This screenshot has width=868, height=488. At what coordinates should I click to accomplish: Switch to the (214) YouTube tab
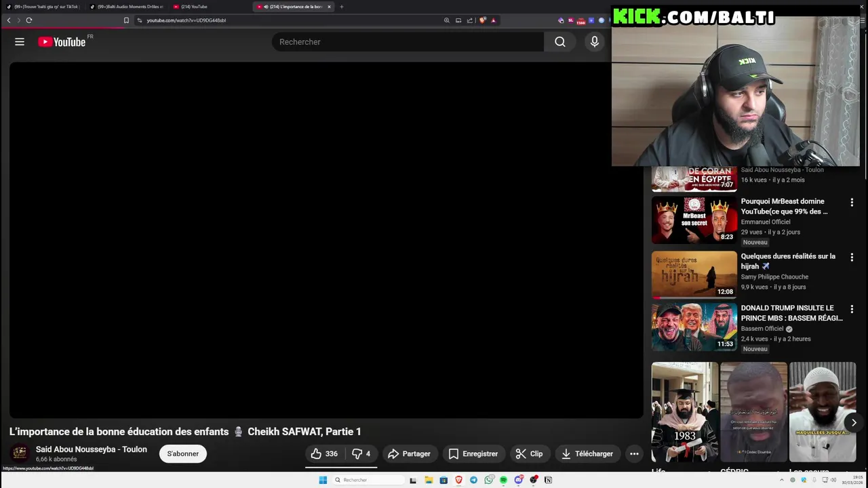click(x=209, y=7)
